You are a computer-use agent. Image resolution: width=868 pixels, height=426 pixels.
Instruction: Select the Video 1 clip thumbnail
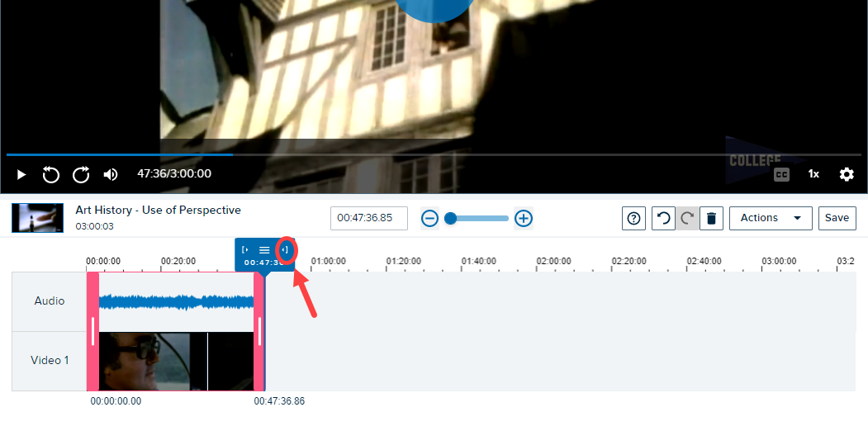tap(176, 362)
